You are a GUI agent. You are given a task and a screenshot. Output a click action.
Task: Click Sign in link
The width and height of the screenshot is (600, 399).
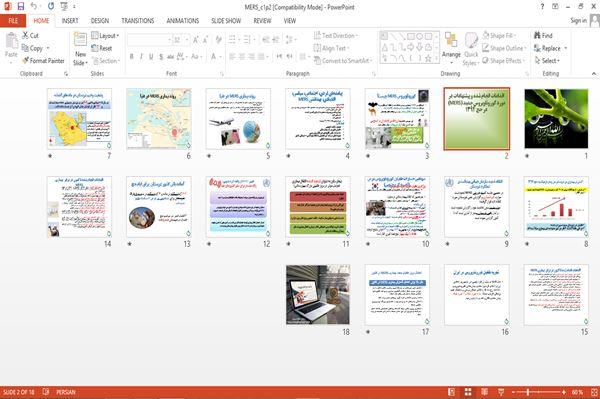click(x=578, y=21)
